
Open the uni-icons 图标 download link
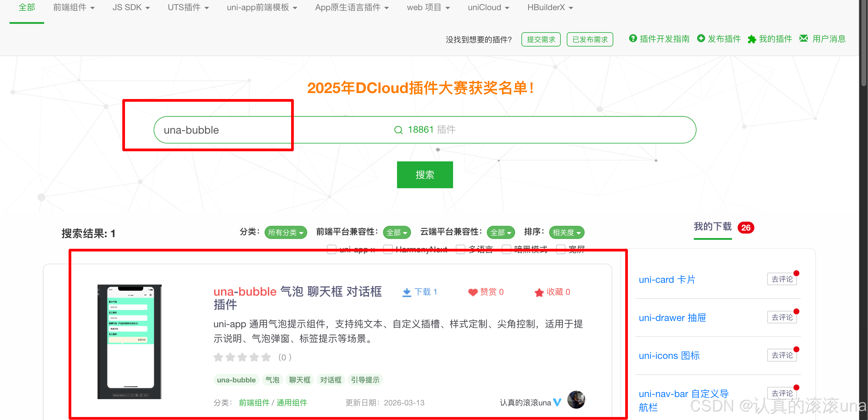point(669,356)
